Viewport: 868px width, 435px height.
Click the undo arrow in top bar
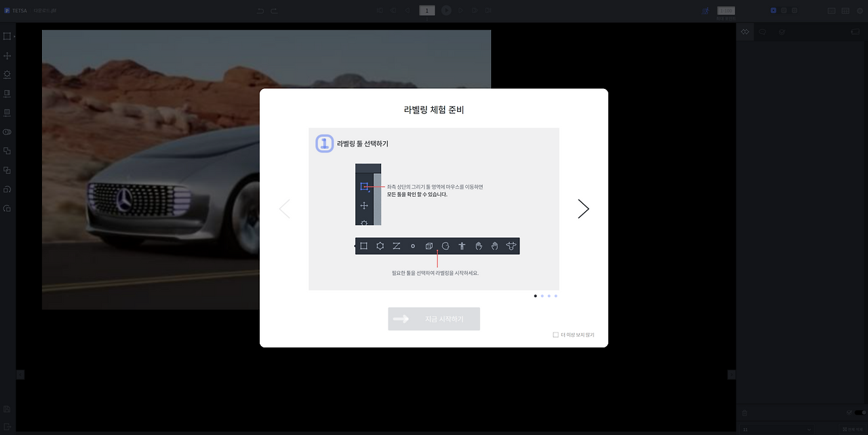pyautogui.click(x=261, y=11)
